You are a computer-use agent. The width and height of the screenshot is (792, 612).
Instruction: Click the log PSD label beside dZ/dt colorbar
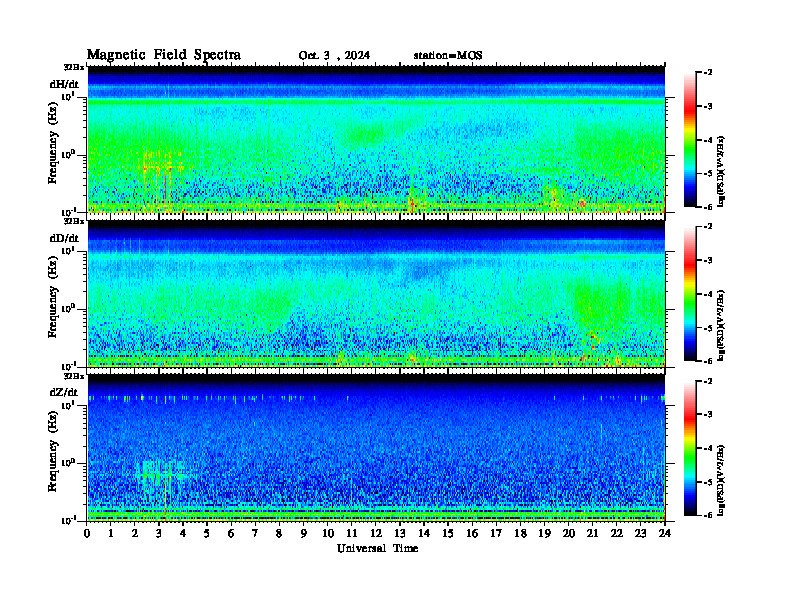pos(721,480)
